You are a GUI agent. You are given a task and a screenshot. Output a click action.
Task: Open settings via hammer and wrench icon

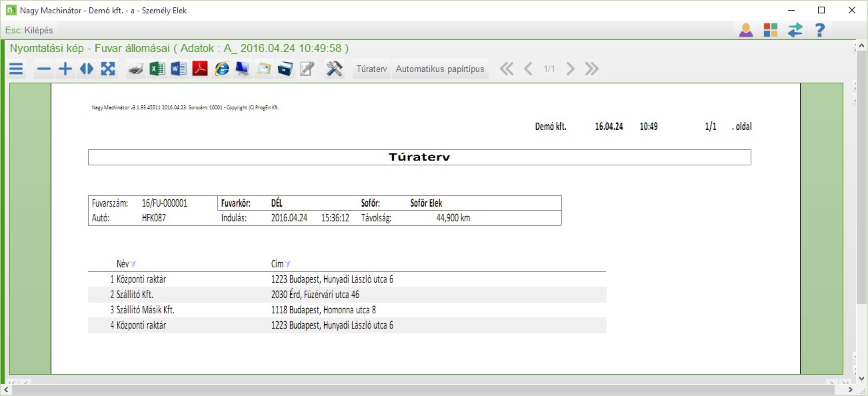pyautogui.click(x=334, y=69)
